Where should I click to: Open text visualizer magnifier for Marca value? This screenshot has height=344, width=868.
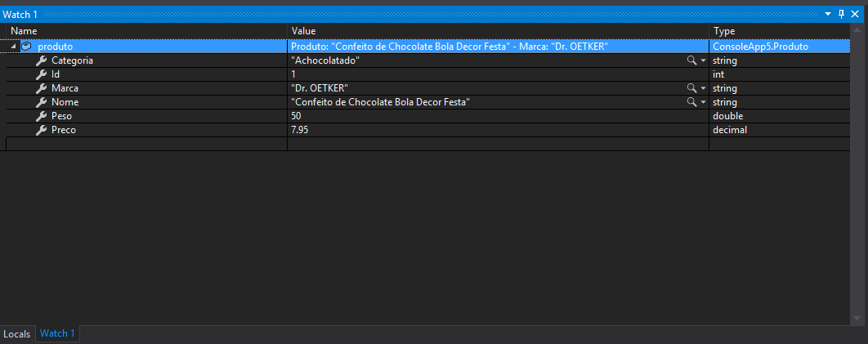691,88
